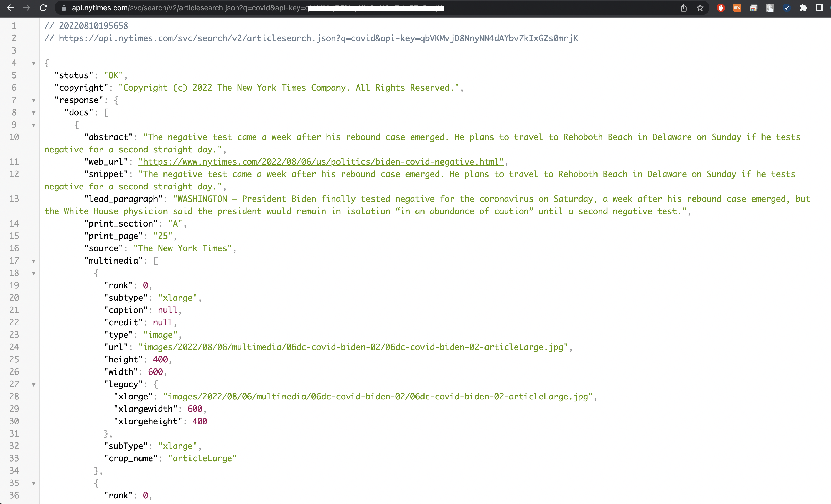The width and height of the screenshot is (831, 504).
Task: Bookmark this page with star icon
Action: [700, 8]
